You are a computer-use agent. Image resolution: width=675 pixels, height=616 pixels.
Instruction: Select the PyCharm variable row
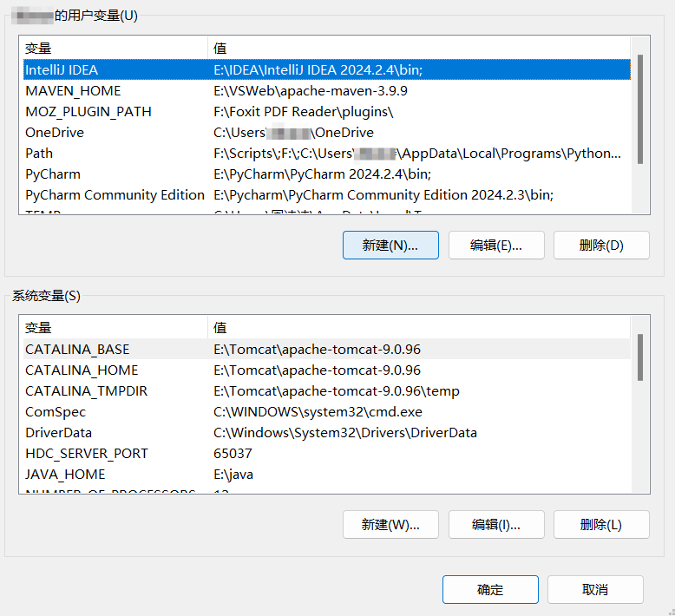click(327, 174)
